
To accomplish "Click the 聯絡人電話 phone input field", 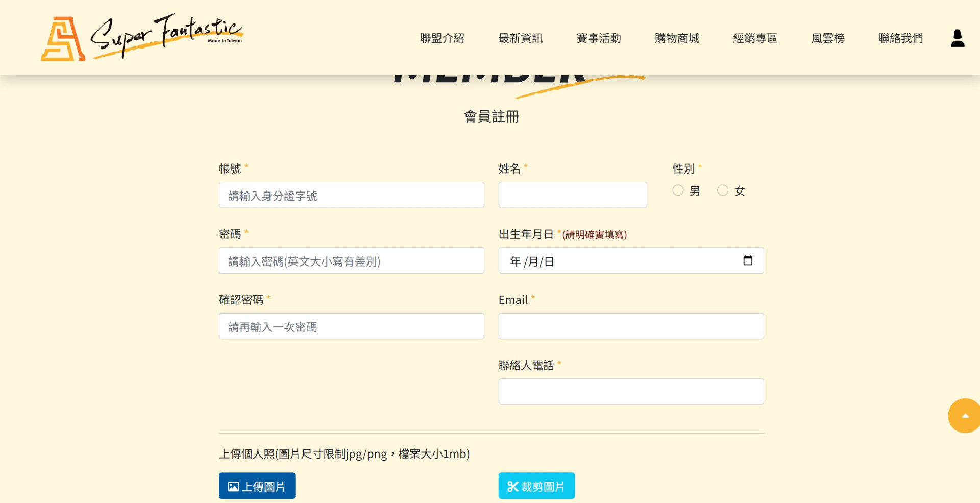I will pos(631,392).
